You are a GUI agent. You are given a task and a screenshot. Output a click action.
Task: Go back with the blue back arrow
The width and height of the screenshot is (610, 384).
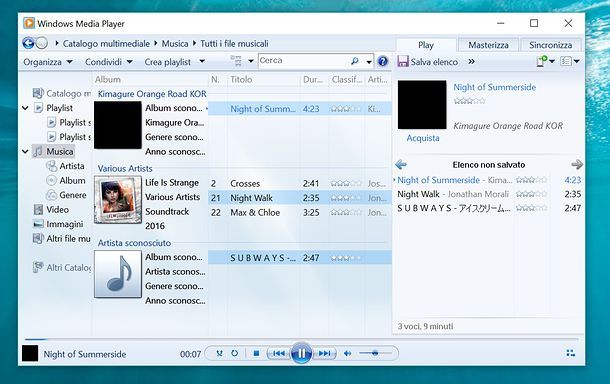click(x=28, y=43)
